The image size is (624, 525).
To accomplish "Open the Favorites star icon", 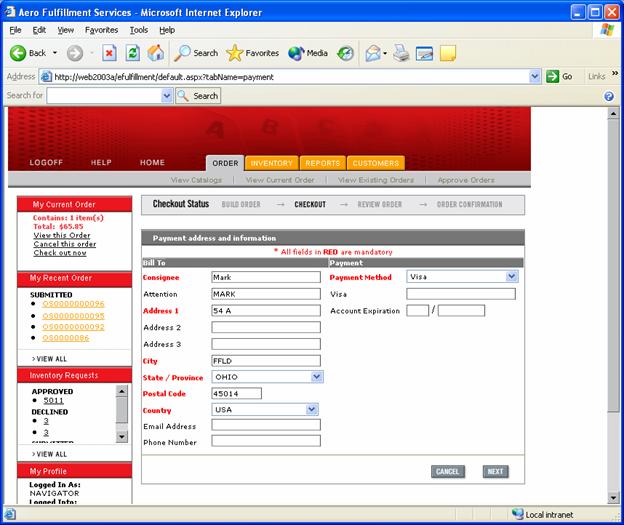I will 235,53.
